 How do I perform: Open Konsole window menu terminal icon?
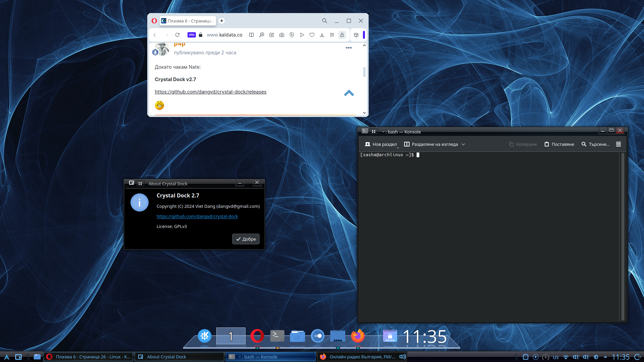pos(365,131)
